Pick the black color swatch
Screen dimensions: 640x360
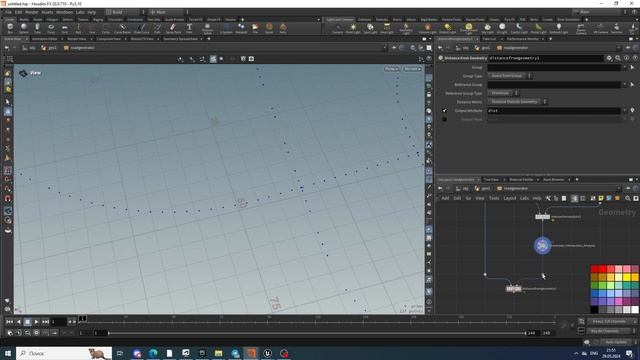[x=594, y=309]
